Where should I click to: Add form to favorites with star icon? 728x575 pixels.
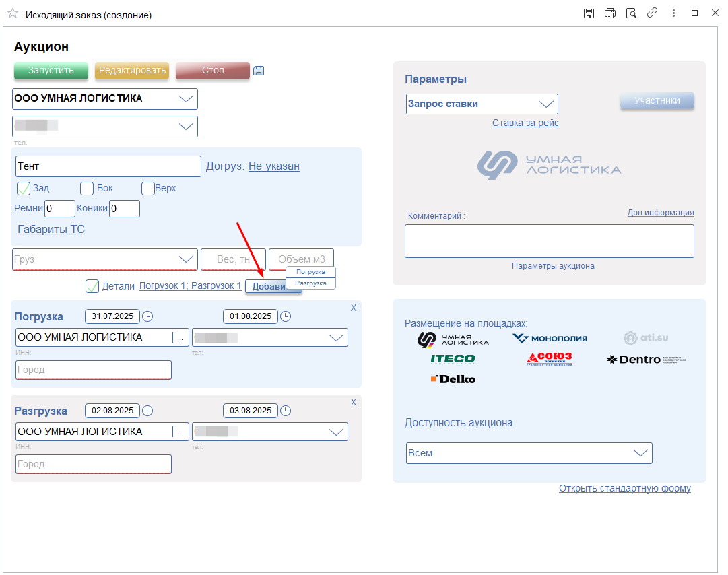[13, 13]
